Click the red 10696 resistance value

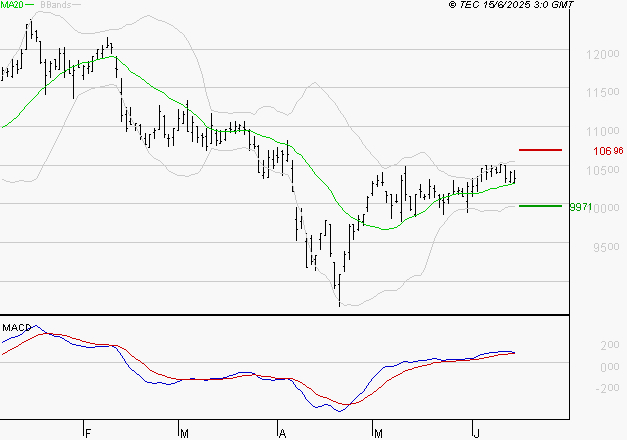(x=608, y=150)
